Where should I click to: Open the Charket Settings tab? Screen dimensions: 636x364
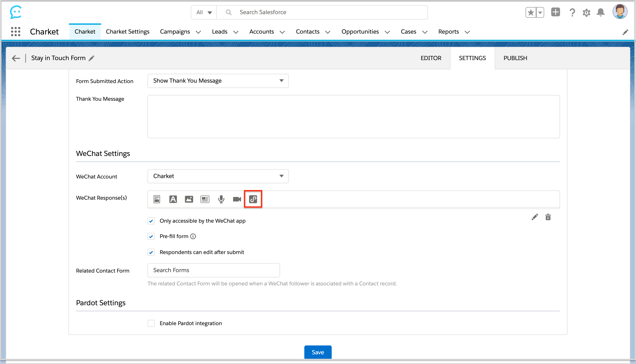coord(127,32)
